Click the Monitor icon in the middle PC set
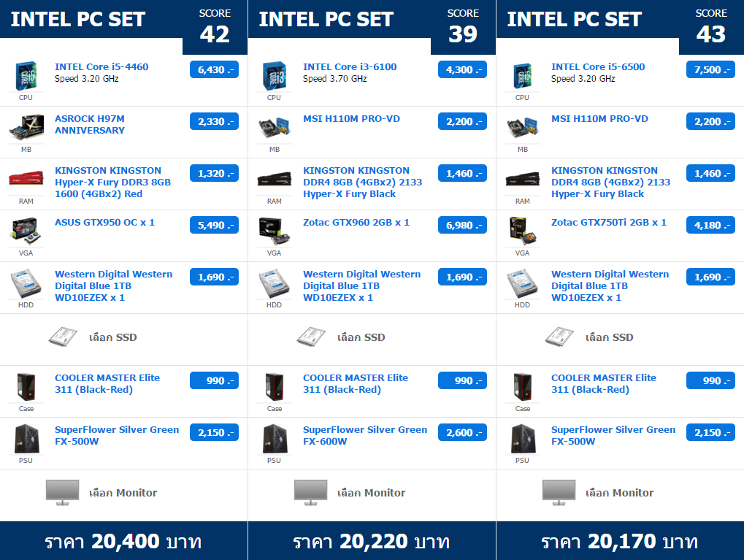Screen dimensions: 744x560 [310, 492]
